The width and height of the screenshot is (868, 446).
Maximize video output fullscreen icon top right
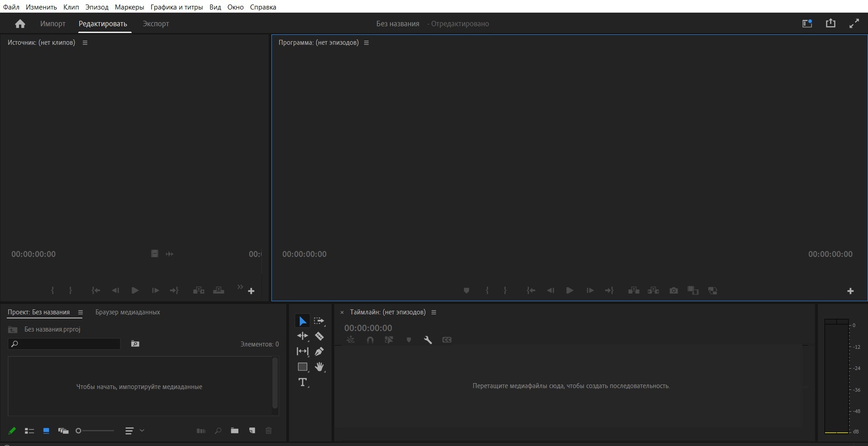click(x=854, y=24)
